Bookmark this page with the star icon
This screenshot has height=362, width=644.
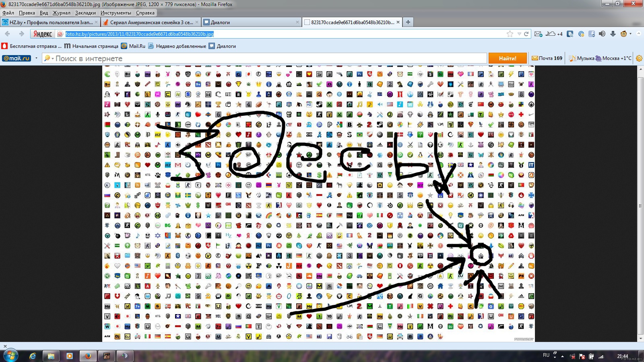point(510,34)
